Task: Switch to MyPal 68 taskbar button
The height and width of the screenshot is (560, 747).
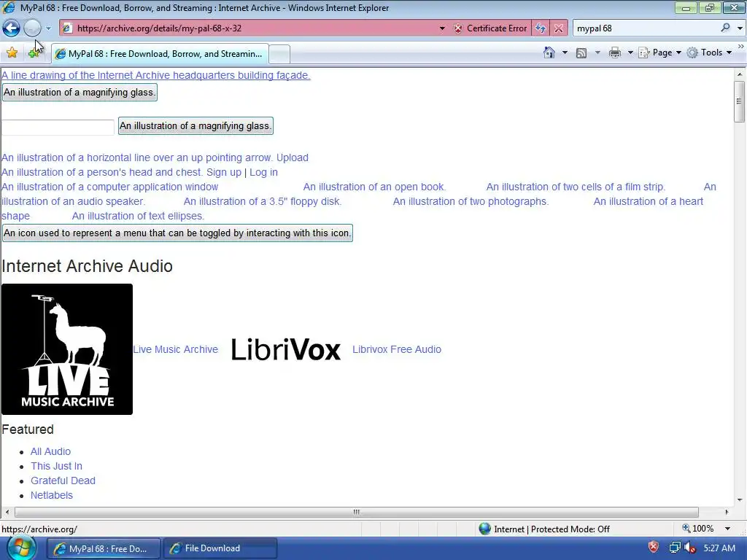Action: 102,548
